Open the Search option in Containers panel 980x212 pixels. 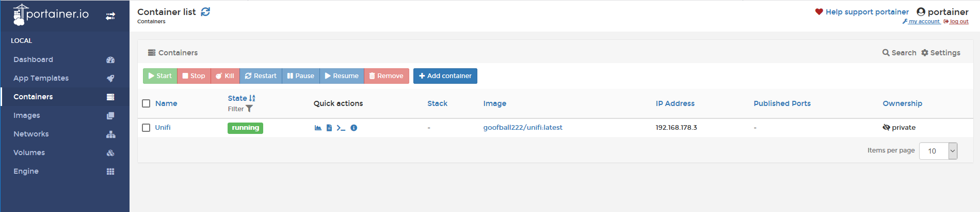coord(899,53)
